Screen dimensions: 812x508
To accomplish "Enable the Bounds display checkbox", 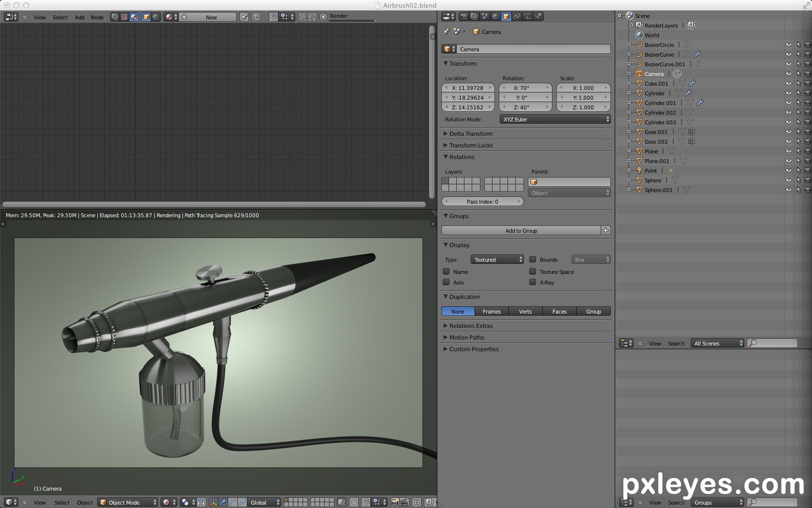I will click(533, 259).
